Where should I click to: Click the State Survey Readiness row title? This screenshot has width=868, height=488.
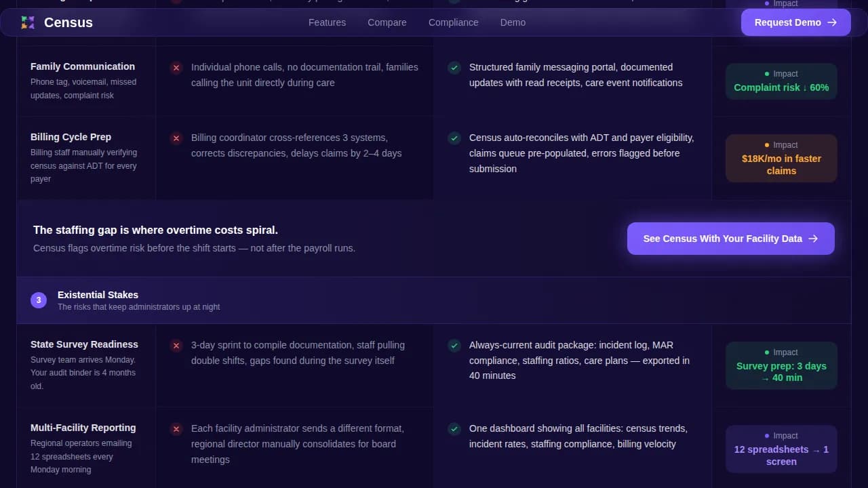pos(84,344)
